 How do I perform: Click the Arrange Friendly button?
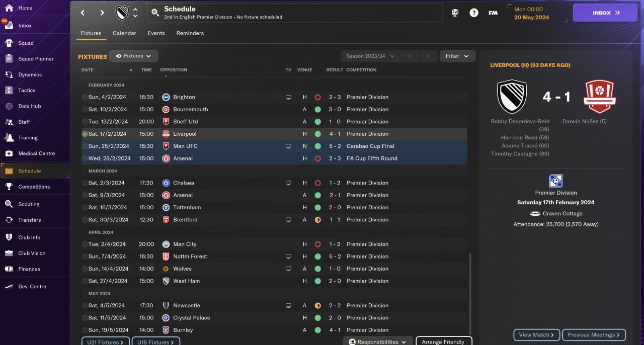[x=443, y=342]
